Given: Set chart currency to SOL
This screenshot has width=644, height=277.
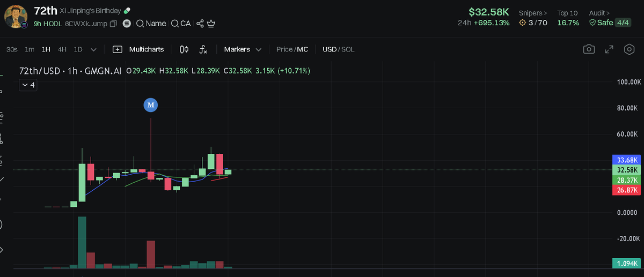Looking at the screenshot, I should 348,49.
